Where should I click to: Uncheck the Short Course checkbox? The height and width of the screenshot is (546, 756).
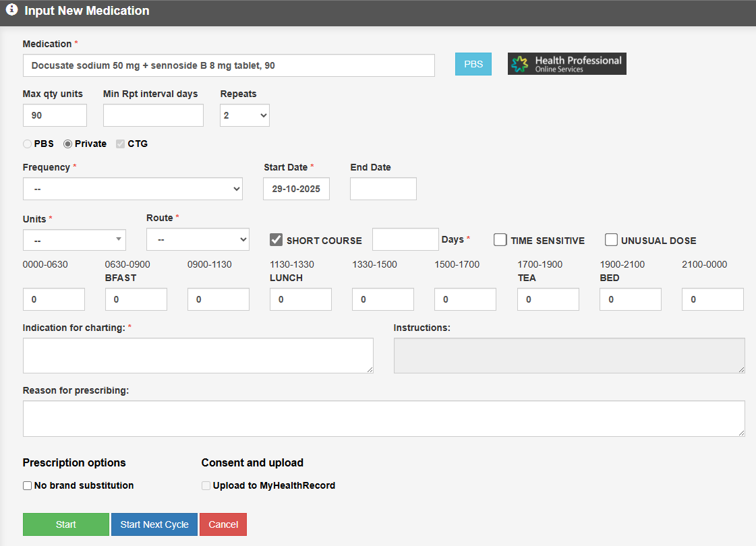click(276, 240)
